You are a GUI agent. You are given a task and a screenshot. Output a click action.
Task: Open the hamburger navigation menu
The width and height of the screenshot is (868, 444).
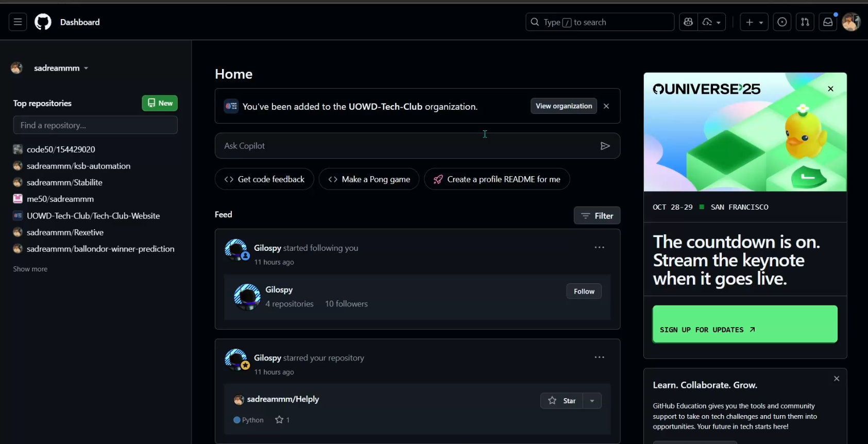point(18,22)
